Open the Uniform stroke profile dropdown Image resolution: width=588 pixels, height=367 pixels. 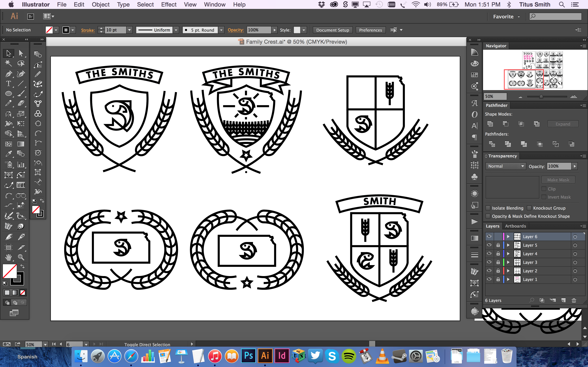click(176, 30)
